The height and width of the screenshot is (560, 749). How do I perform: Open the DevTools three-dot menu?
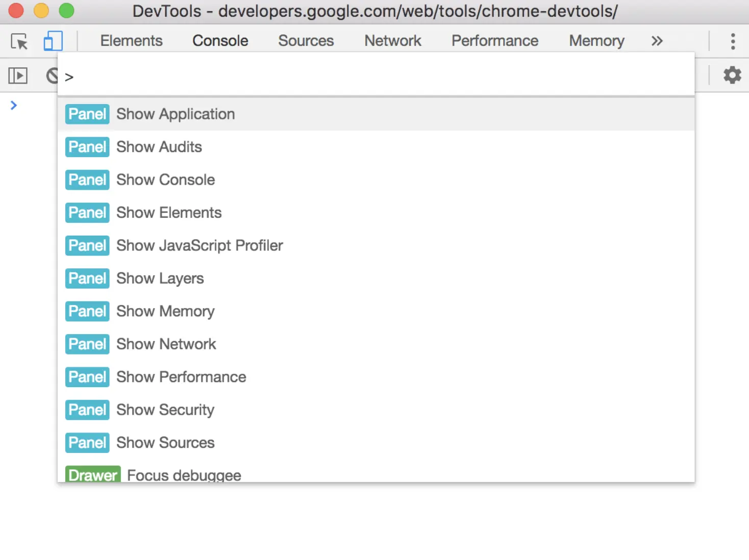pyautogui.click(x=733, y=41)
